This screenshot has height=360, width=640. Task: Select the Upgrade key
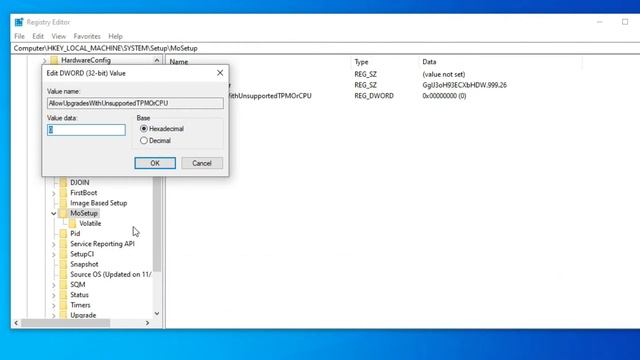pos(83,315)
